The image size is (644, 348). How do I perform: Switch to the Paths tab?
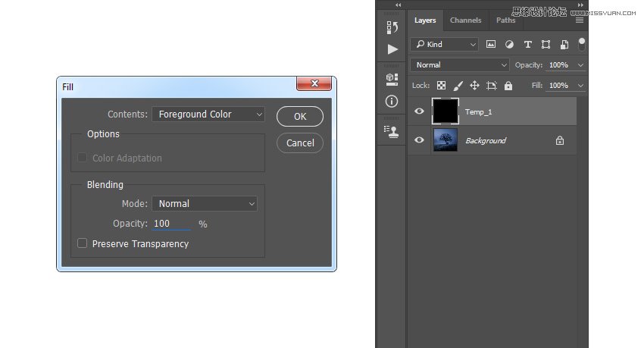coord(505,20)
